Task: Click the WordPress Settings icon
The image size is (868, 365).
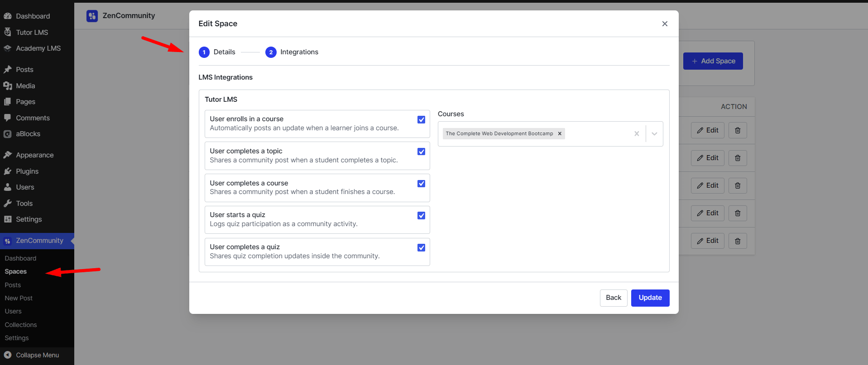Action: point(8,219)
